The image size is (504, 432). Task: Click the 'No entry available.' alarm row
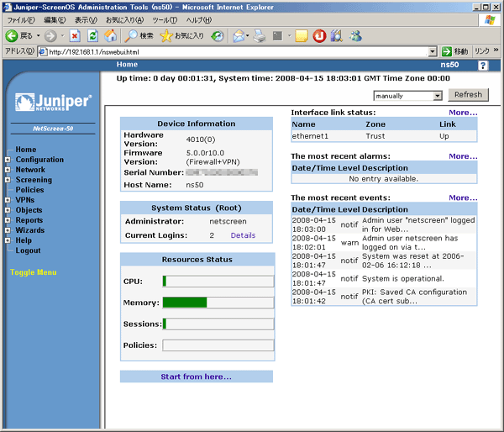(x=384, y=179)
